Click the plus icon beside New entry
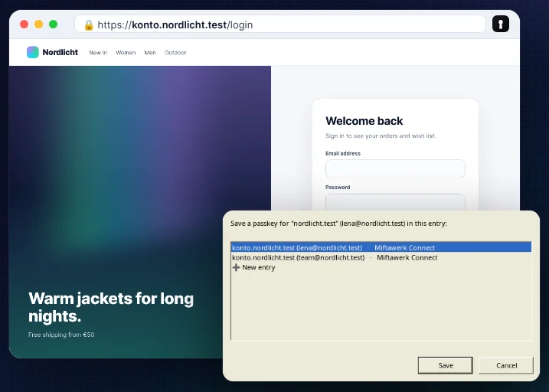Image resolution: width=549 pixels, height=392 pixels. coord(236,267)
